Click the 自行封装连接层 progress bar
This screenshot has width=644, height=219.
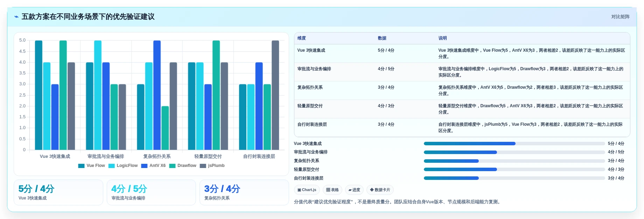point(514,178)
